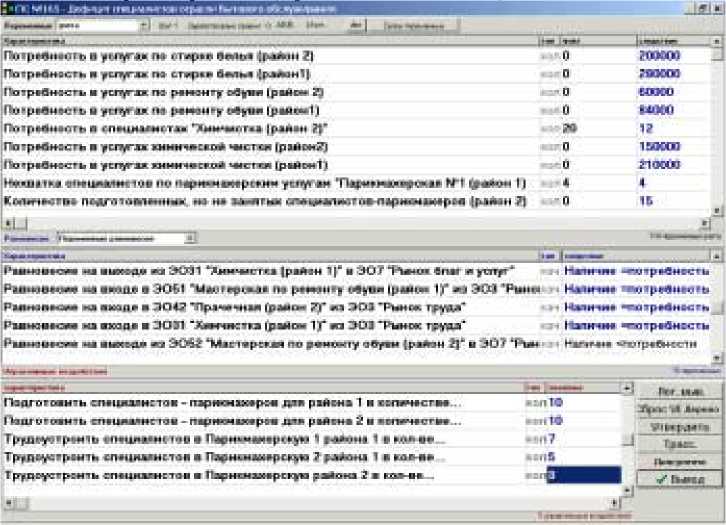Select row Количество подготовленных, но не занятых специалистов-парикмахеров
Viewport: 726px width, 525px height.
point(356,201)
